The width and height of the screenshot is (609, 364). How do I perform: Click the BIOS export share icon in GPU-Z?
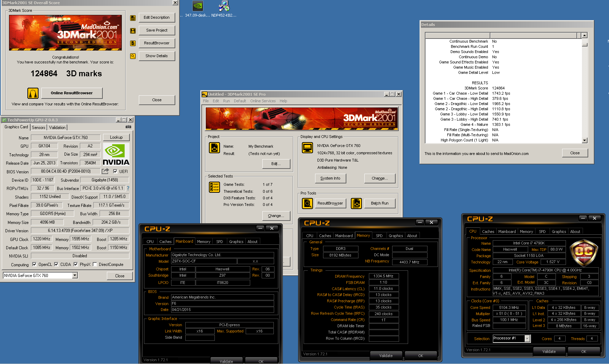(105, 171)
